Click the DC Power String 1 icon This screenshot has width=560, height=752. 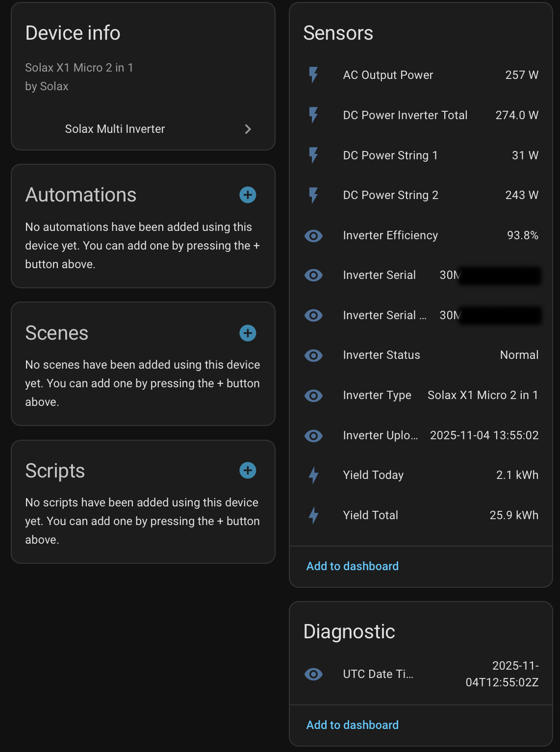[x=313, y=155]
